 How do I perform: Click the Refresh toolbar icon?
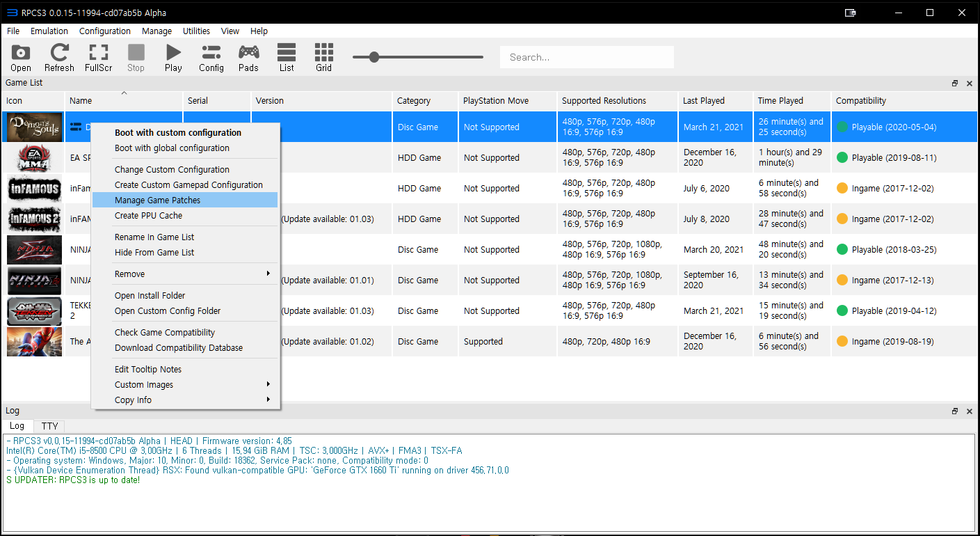[59, 58]
